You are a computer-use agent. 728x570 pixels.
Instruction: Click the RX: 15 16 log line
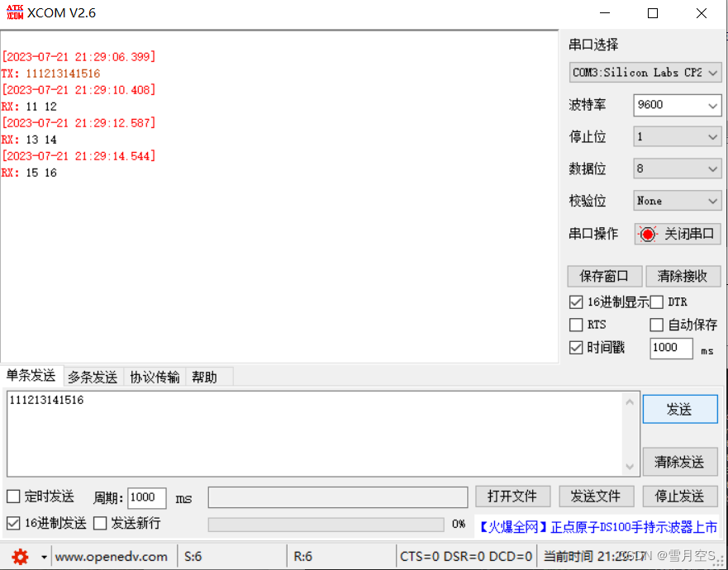[x=29, y=173]
